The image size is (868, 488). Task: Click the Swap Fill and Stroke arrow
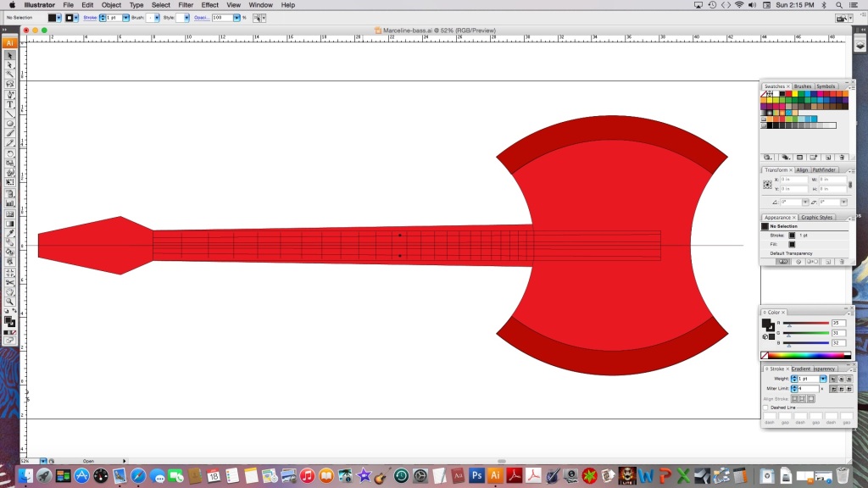[14, 312]
